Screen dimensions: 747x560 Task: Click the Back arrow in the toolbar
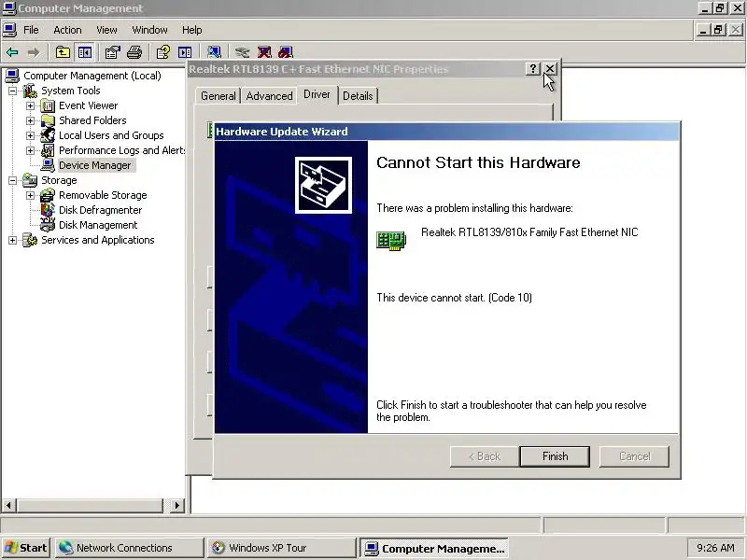pos(12,52)
